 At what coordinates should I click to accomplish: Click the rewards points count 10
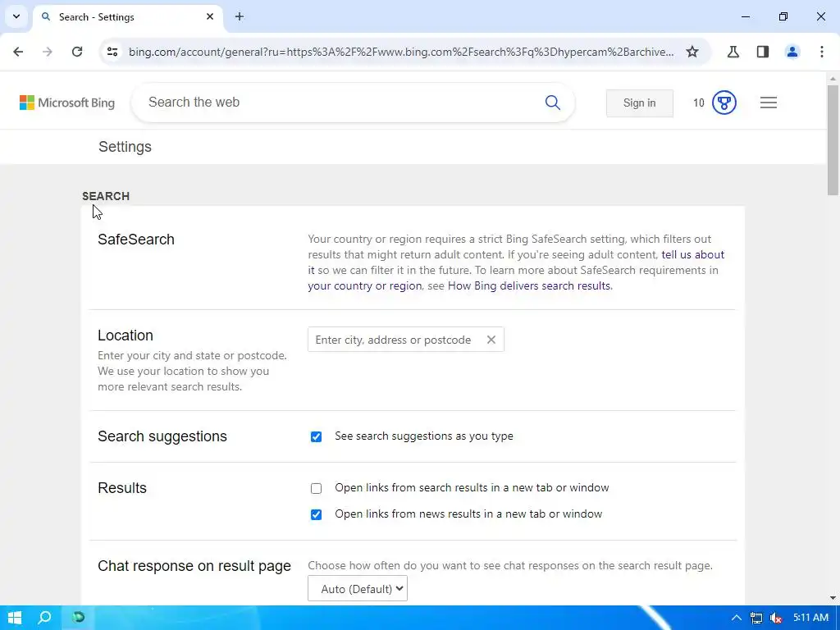pyautogui.click(x=699, y=103)
